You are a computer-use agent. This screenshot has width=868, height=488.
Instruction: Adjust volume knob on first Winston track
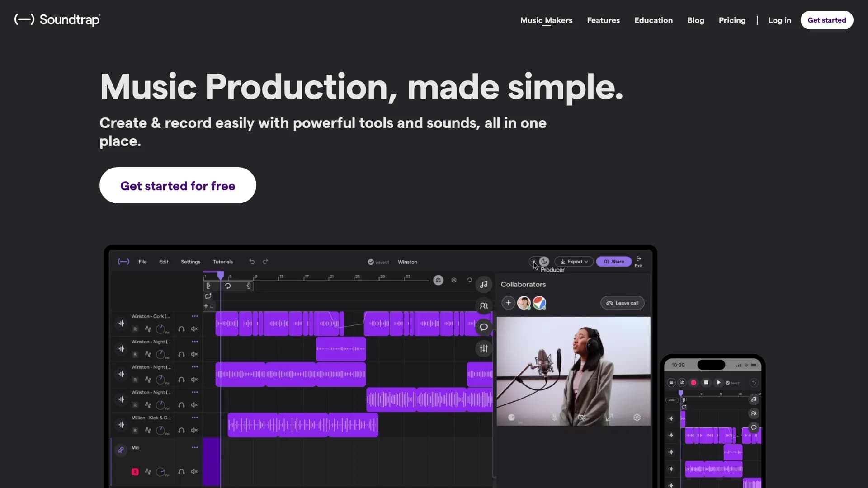[160, 329]
